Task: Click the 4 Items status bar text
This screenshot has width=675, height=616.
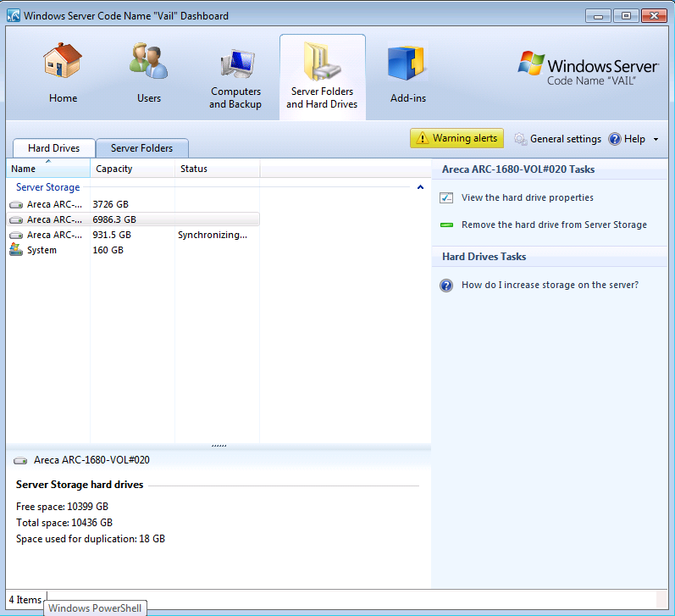Action: (25, 600)
